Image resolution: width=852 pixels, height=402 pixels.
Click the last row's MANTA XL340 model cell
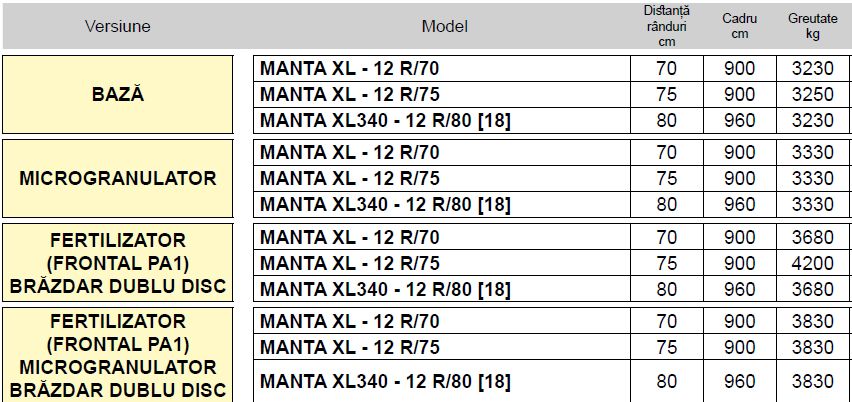click(385, 382)
